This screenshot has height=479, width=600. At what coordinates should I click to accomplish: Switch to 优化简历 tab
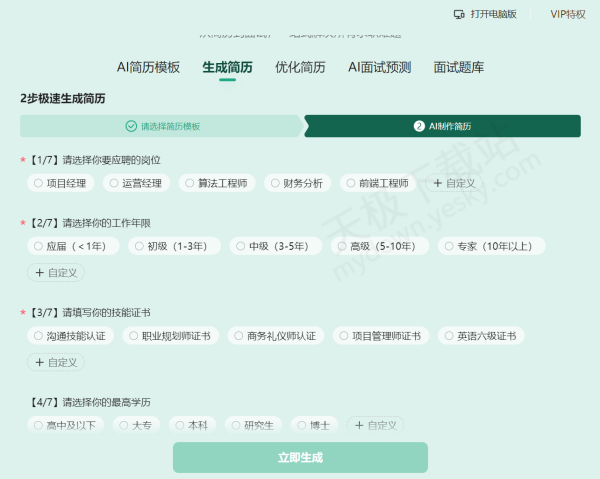click(300, 68)
